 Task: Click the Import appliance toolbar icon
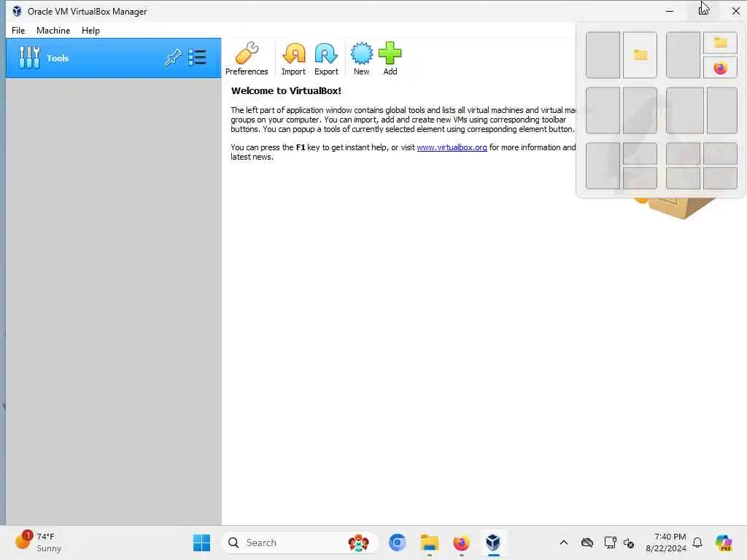point(293,58)
